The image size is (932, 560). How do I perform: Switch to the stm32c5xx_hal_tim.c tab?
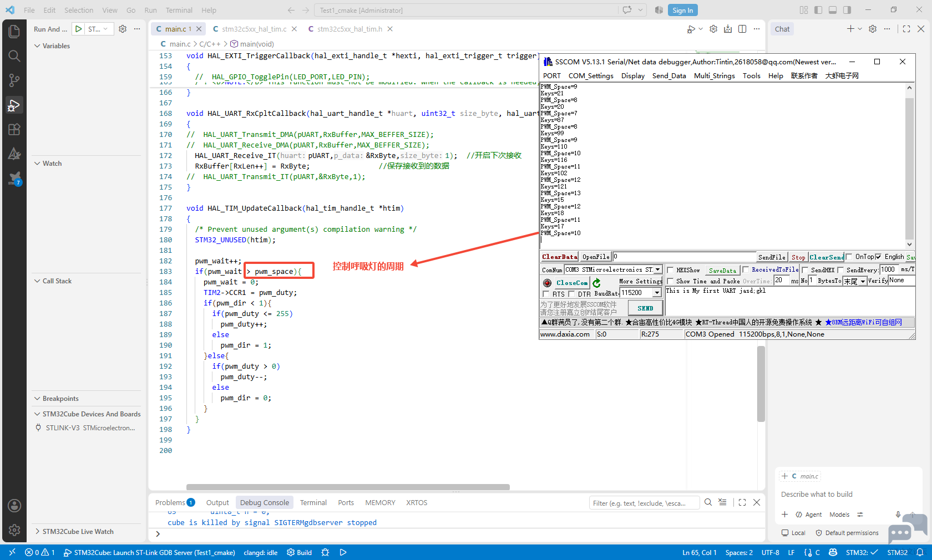pyautogui.click(x=254, y=29)
